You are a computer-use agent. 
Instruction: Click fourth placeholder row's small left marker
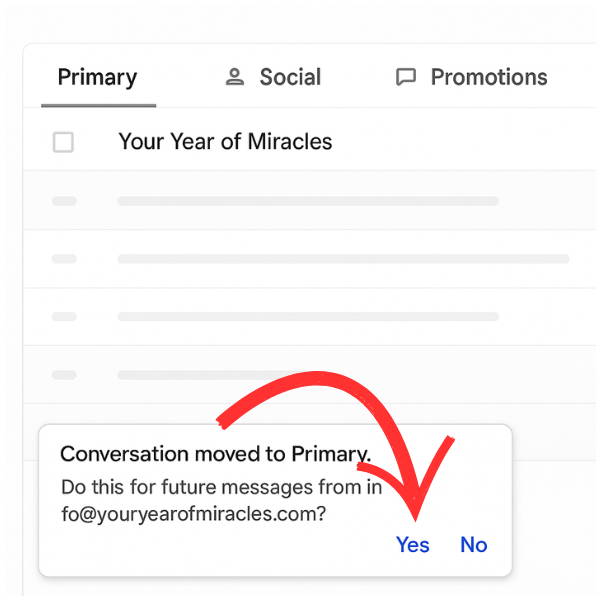tap(64, 375)
